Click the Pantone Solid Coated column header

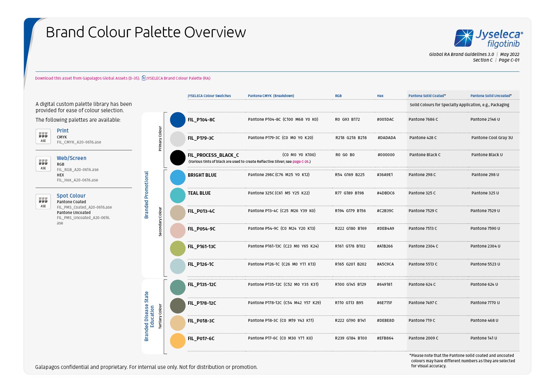coord(427,96)
